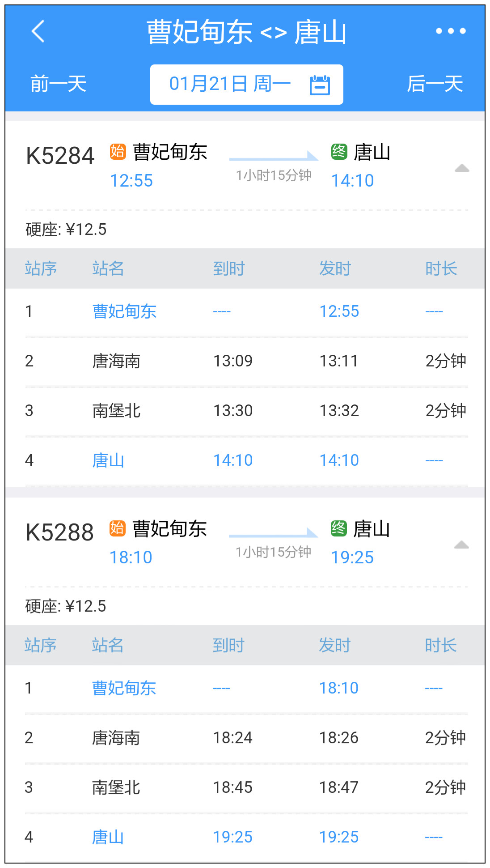The width and height of the screenshot is (490, 868).
Task: Tap the orange 始 badge for K5288
Action: pyautogui.click(x=117, y=528)
